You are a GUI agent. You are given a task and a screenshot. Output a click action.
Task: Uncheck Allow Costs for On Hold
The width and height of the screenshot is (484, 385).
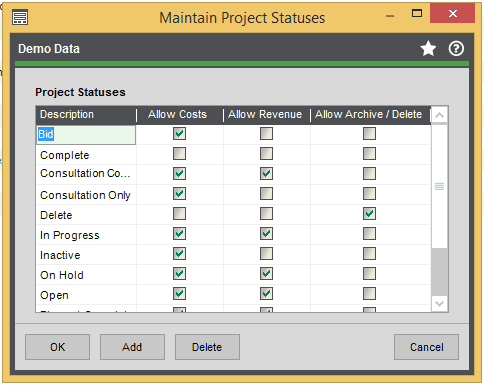(x=179, y=274)
